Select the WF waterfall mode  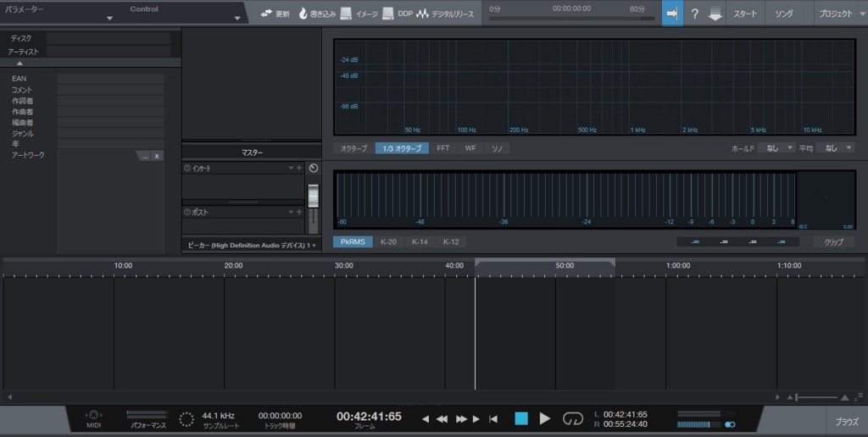tap(470, 148)
